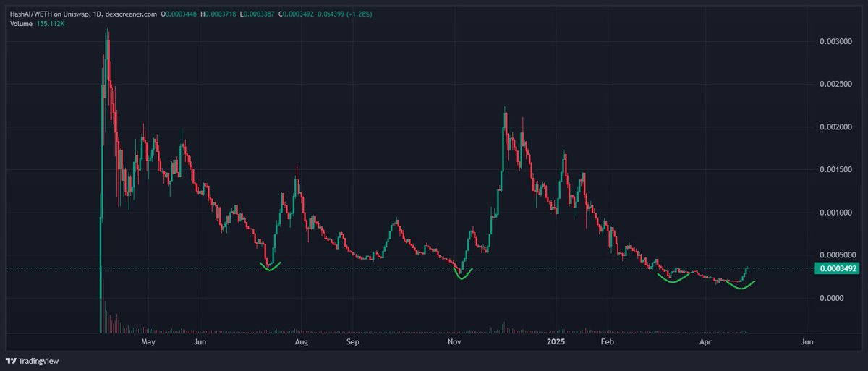Click the Apr label on time axis
Image resolution: width=868 pixels, height=371 pixels.
(x=705, y=341)
